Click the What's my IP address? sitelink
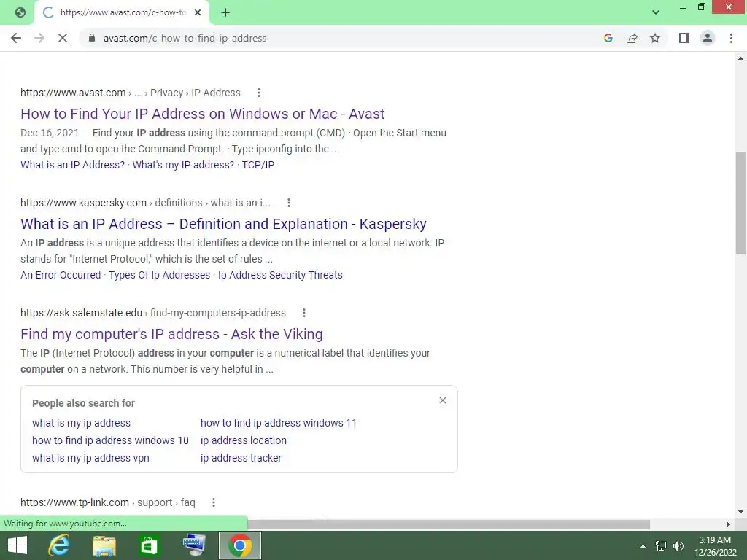 [183, 165]
